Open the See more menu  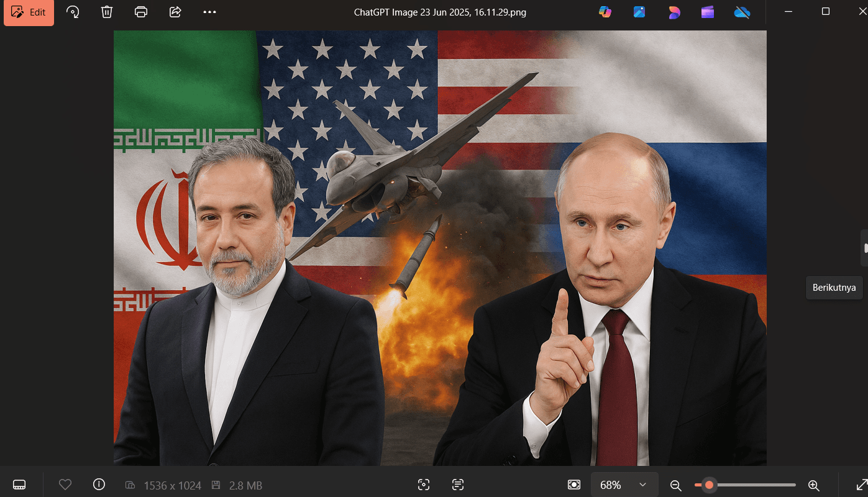(x=209, y=11)
